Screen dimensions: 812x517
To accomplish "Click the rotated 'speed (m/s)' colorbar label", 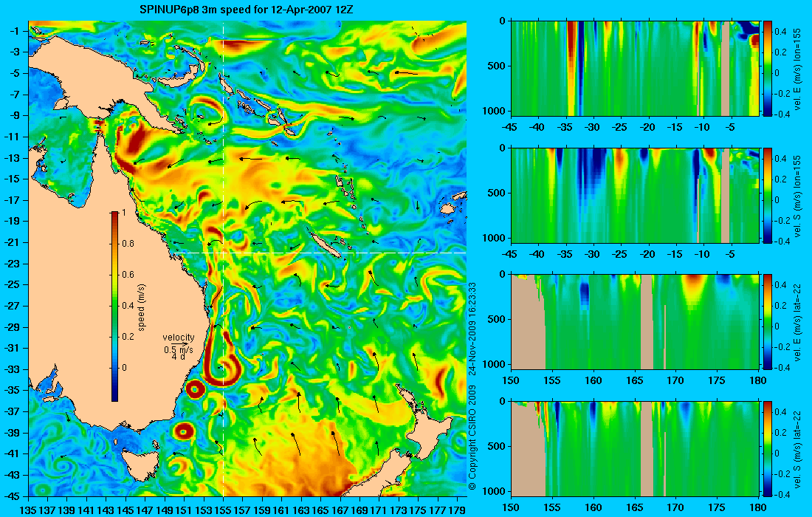I will [x=142, y=307].
